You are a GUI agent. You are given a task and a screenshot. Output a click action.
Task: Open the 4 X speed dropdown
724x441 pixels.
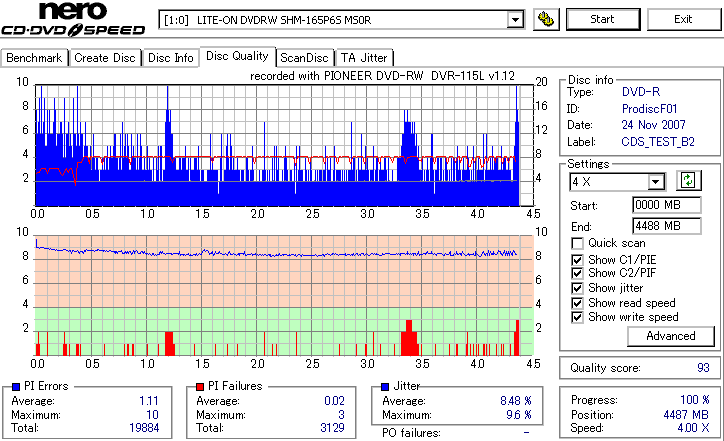(655, 182)
